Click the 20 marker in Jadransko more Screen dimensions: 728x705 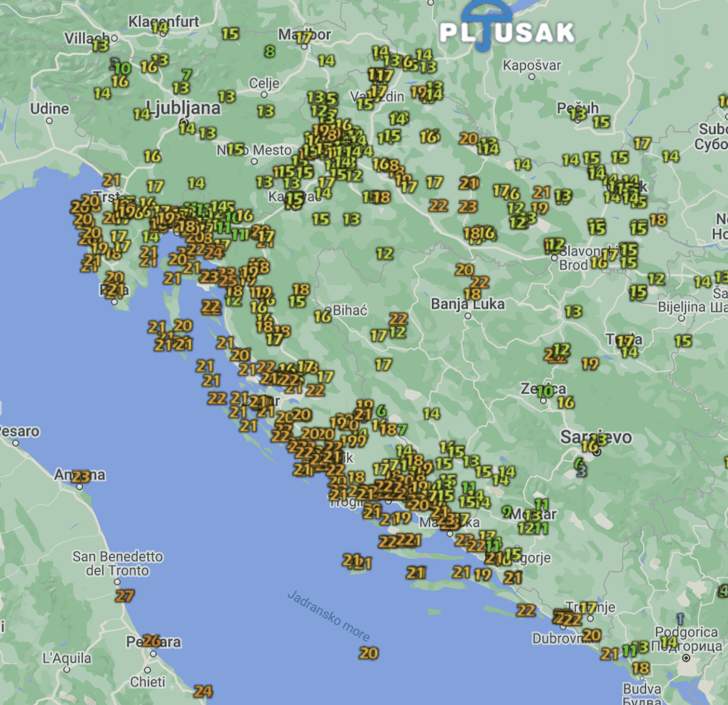(369, 653)
